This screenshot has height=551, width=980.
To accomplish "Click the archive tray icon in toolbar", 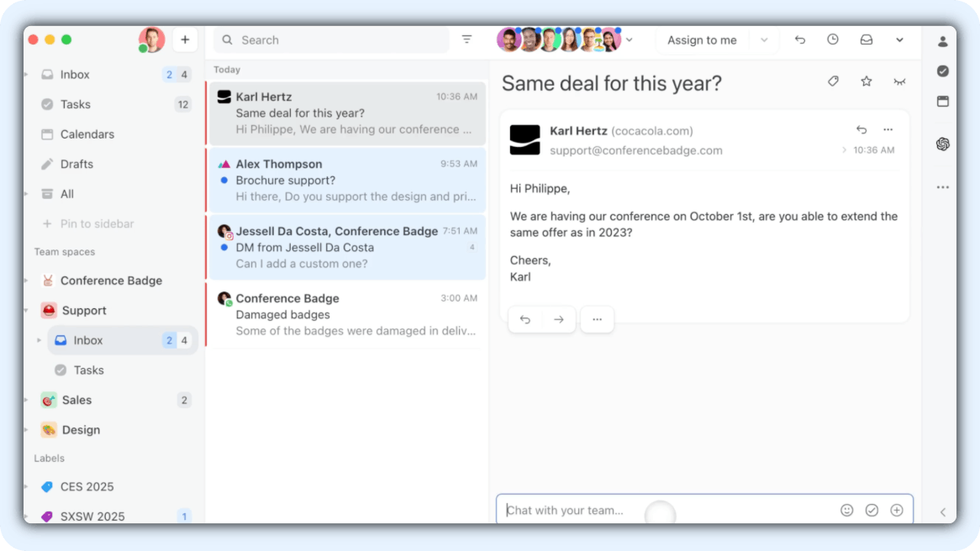I will [x=866, y=39].
